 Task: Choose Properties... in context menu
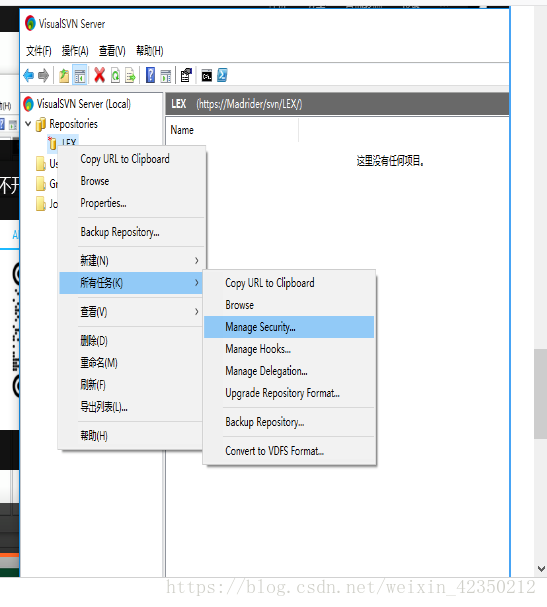pyautogui.click(x=132, y=203)
